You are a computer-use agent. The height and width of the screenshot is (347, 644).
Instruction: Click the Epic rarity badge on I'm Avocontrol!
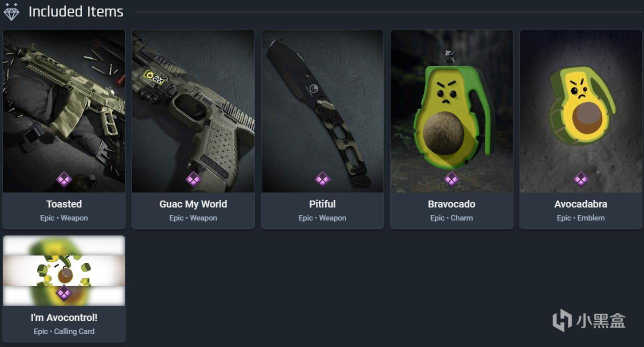coord(64,293)
